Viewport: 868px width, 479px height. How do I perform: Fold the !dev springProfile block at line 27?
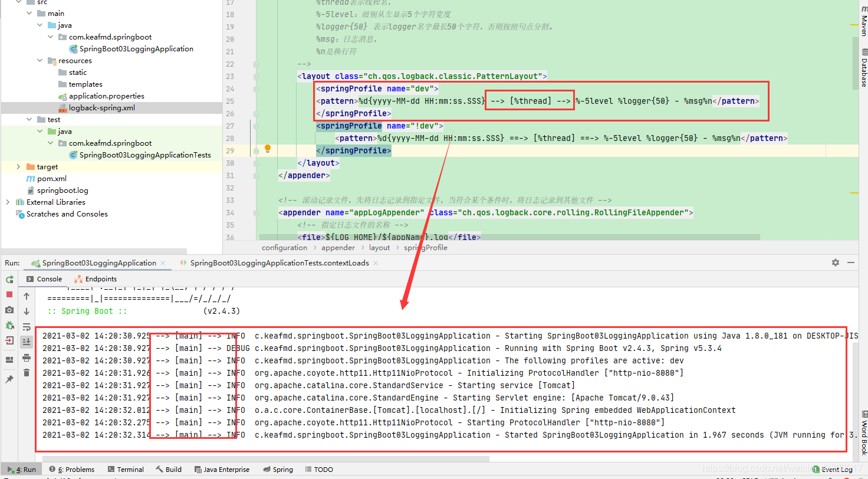click(255, 126)
